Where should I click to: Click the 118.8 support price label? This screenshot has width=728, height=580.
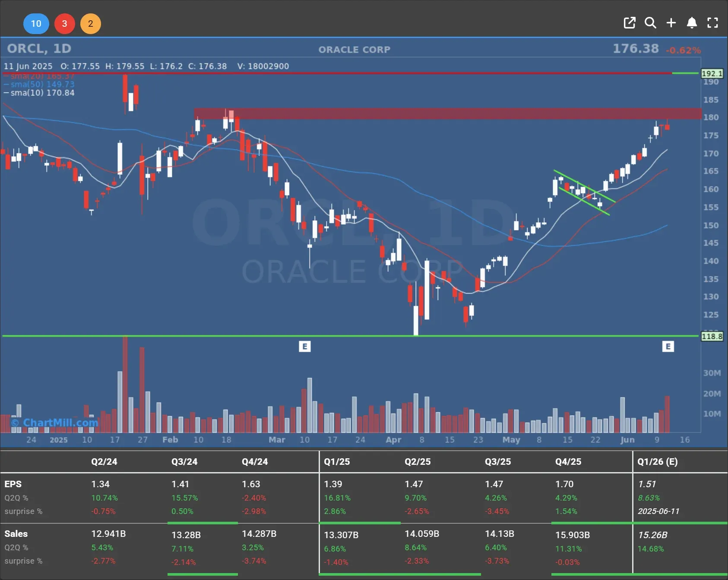(x=712, y=336)
